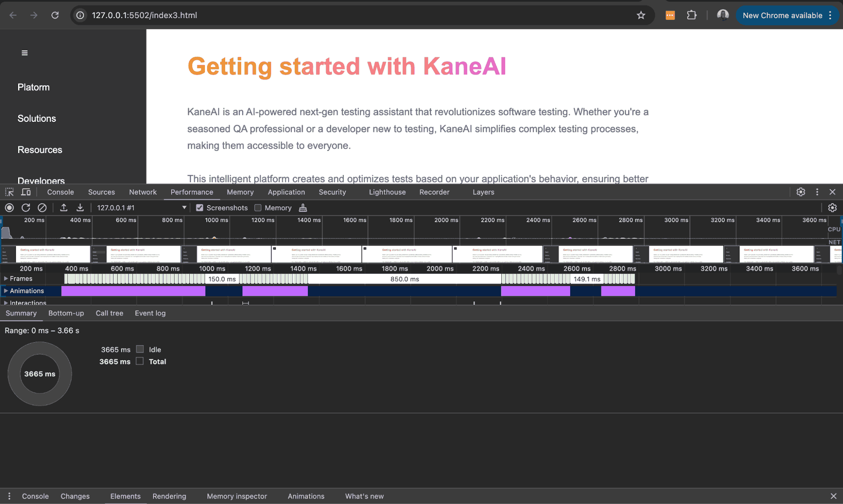
Task: Click the reload and record icon
Action: (26, 208)
